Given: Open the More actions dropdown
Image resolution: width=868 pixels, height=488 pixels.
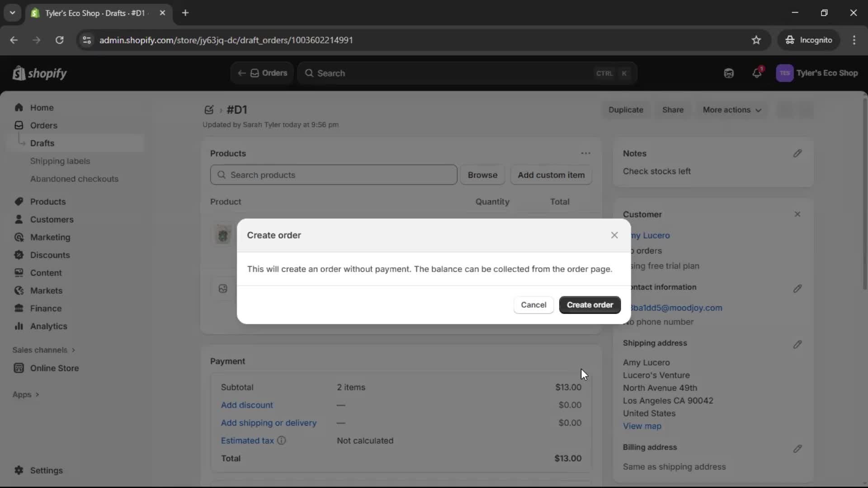Looking at the screenshot, I should click(x=732, y=109).
